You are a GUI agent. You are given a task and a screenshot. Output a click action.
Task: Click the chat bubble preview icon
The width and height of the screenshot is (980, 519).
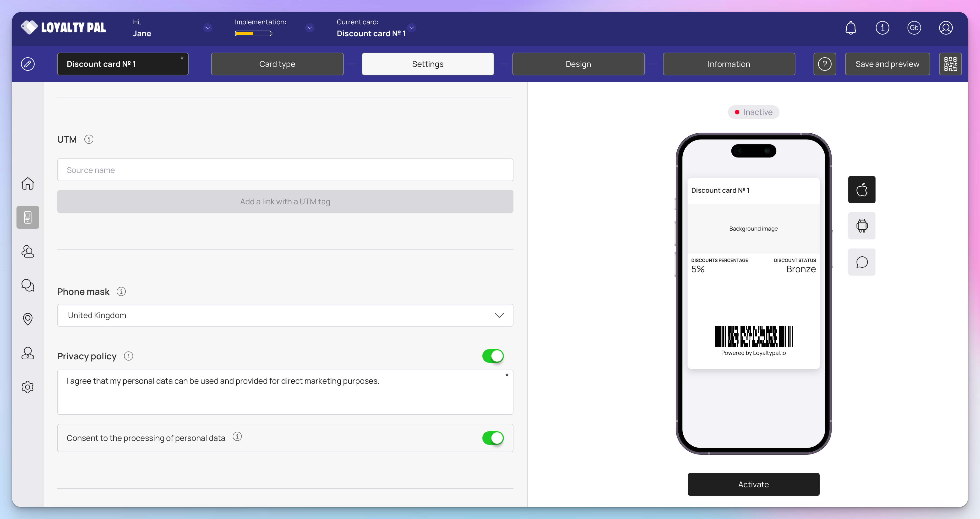[862, 262]
